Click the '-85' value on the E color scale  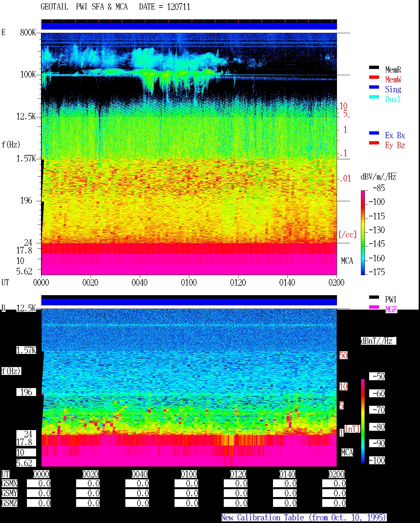click(379, 188)
